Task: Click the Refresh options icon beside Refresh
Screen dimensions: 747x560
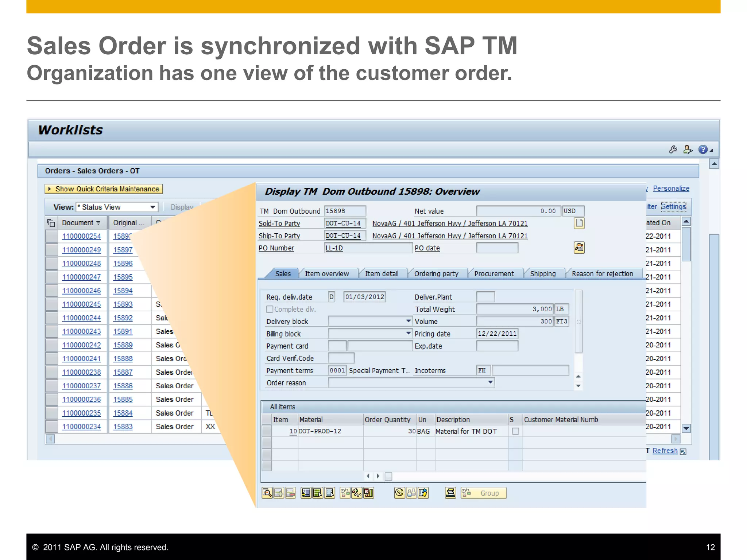Action: [683, 451]
